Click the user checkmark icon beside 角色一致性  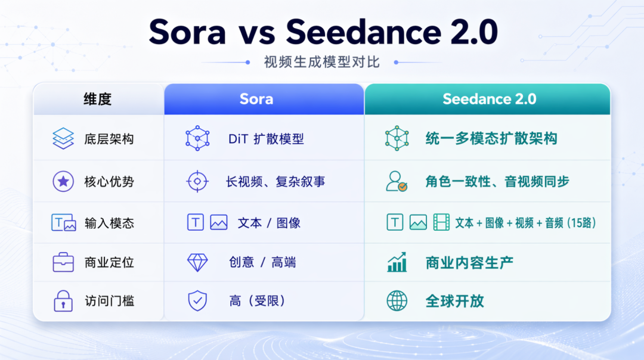(x=397, y=181)
